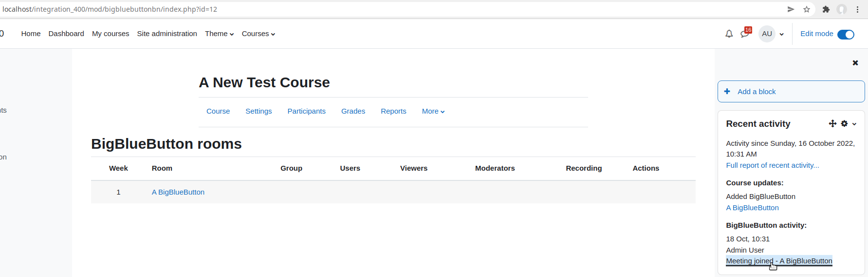Screen dimensions: 868x277
Task: Open the user menu dropdown arrow
Action: point(782,34)
